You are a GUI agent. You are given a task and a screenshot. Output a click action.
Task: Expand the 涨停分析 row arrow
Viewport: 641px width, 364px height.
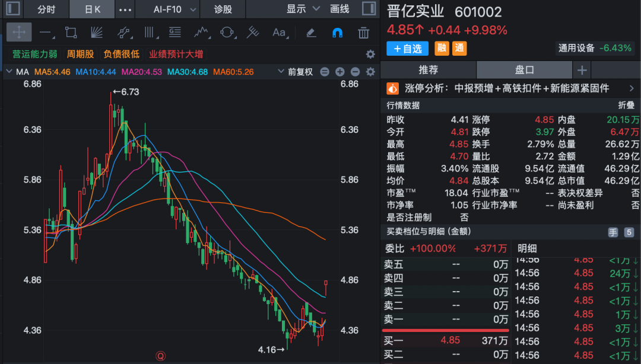click(632, 88)
